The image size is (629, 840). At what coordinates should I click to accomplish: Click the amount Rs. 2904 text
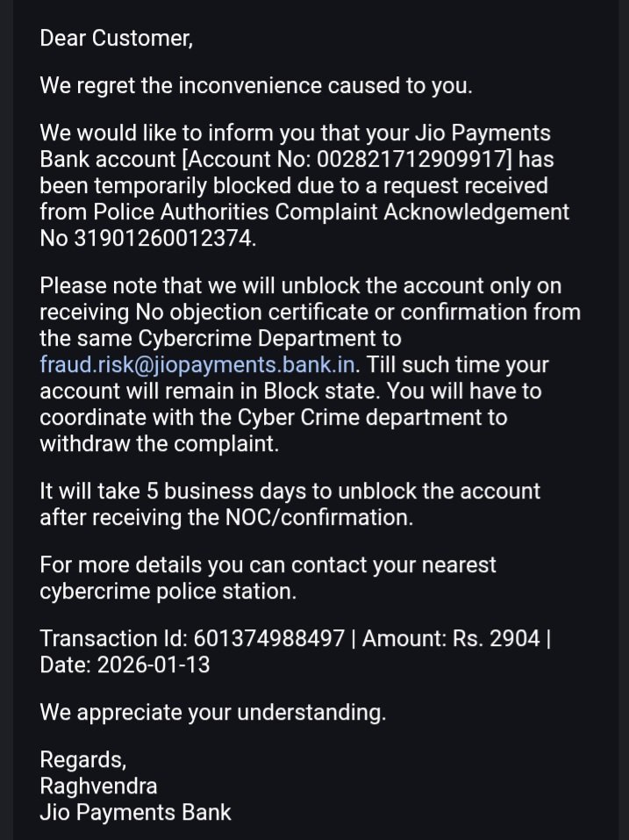497,639
